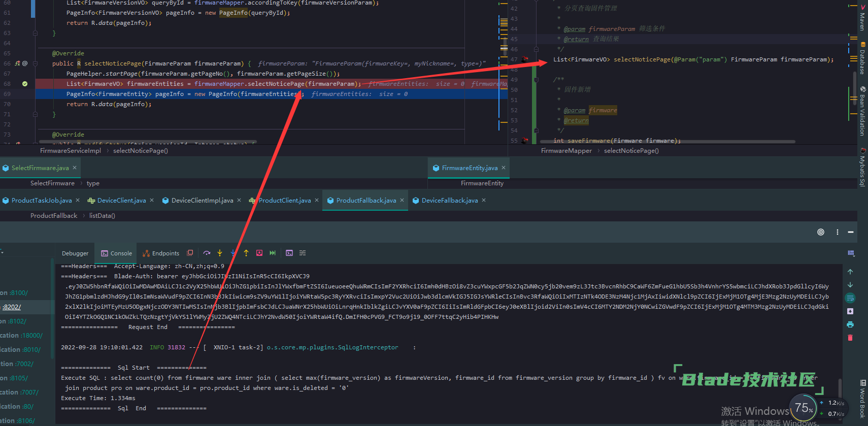The image size is (868, 426).
Task: Click the @ gutter icon on line 66
Action: [25, 63]
